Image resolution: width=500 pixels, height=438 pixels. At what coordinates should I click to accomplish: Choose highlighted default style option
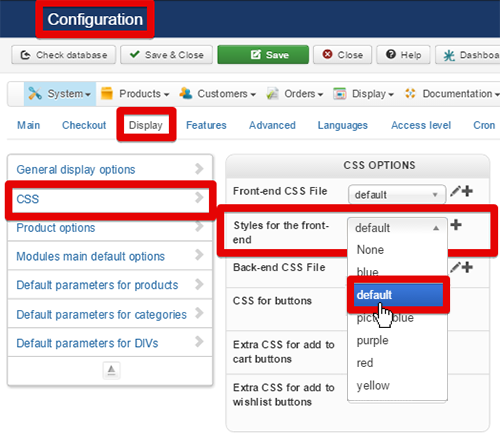point(398,295)
